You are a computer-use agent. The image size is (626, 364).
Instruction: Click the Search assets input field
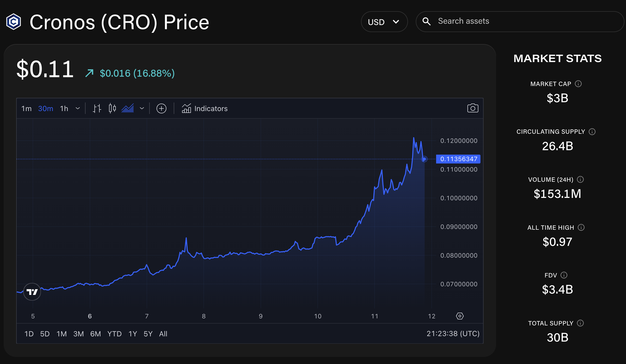(520, 21)
